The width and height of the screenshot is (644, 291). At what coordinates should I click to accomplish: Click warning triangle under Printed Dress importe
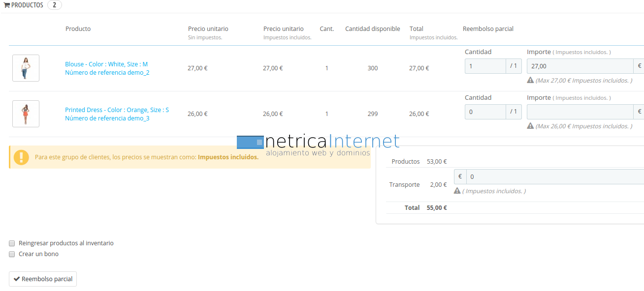point(530,126)
